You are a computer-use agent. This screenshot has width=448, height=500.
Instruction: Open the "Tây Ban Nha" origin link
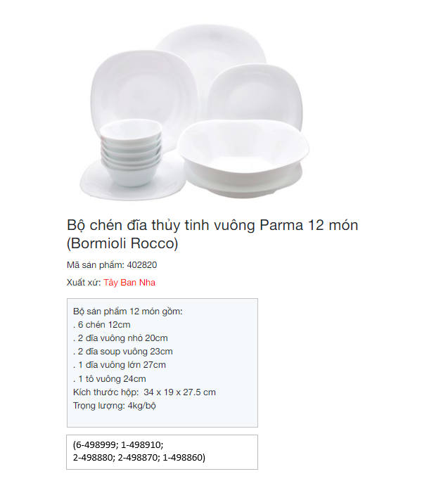[129, 283]
